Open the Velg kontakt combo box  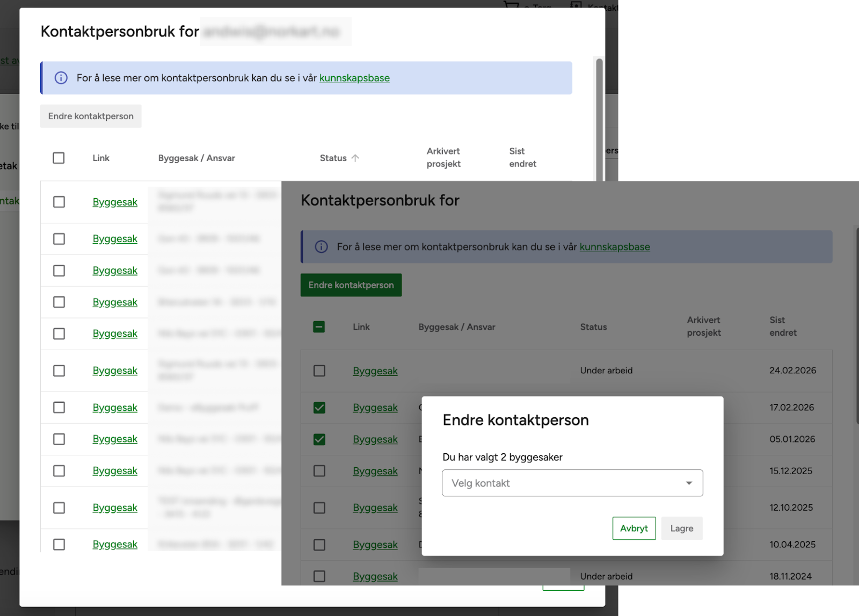coord(572,483)
